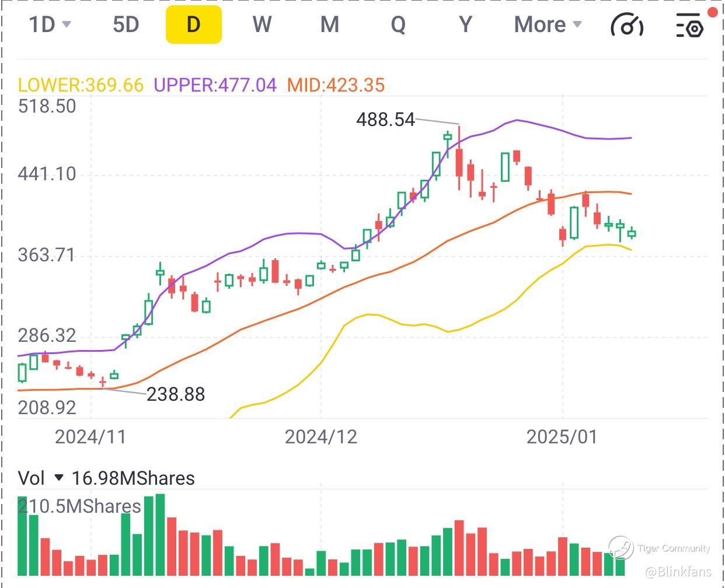Expand the More timeframes dropdown

tap(548, 24)
